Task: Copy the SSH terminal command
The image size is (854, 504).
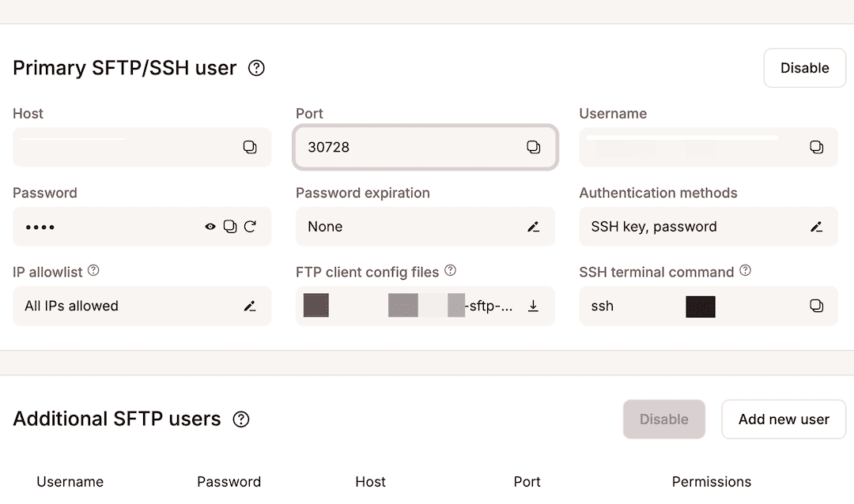Action: (x=817, y=306)
